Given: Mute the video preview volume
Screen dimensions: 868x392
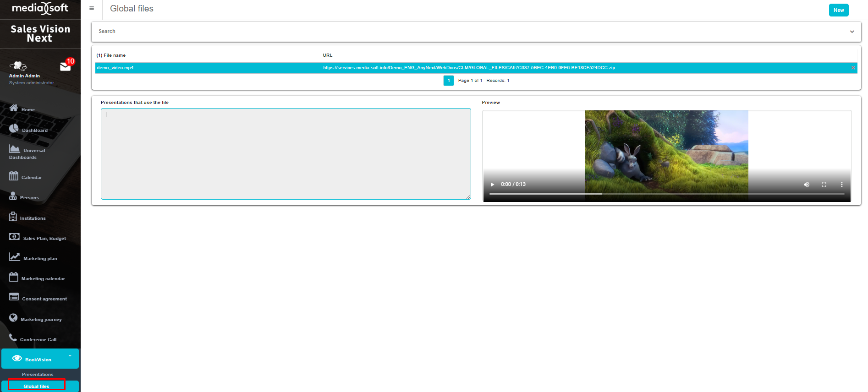Looking at the screenshot, I should (x=807, y=185).
